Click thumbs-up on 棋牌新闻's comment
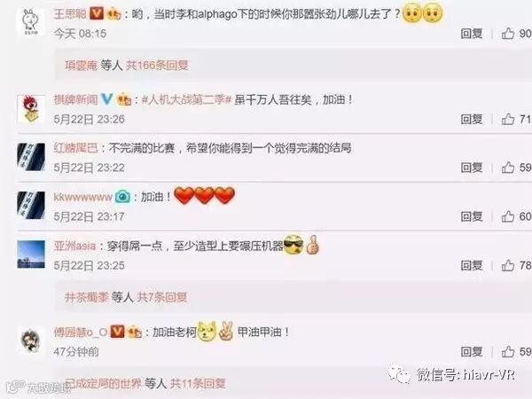Viewport: 532px width, 399px height. (x=508, y=119)
